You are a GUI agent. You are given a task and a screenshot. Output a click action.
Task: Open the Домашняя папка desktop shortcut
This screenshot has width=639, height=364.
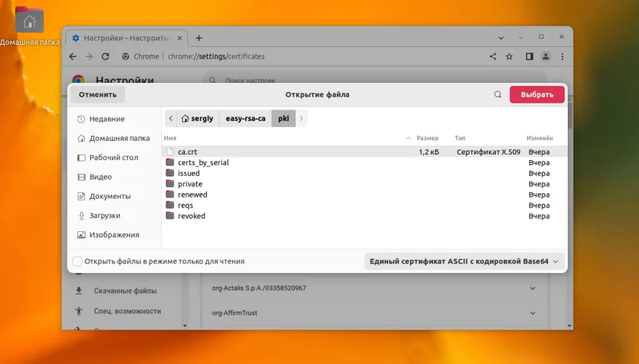point(29,22)
